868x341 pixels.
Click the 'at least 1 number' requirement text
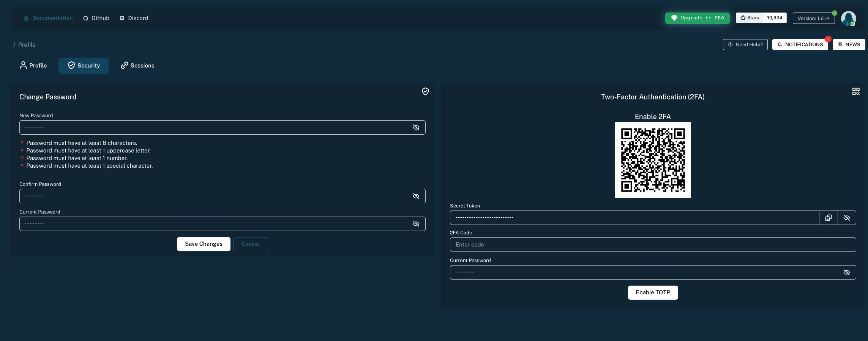pyautogui.click(x=77, y=158)
